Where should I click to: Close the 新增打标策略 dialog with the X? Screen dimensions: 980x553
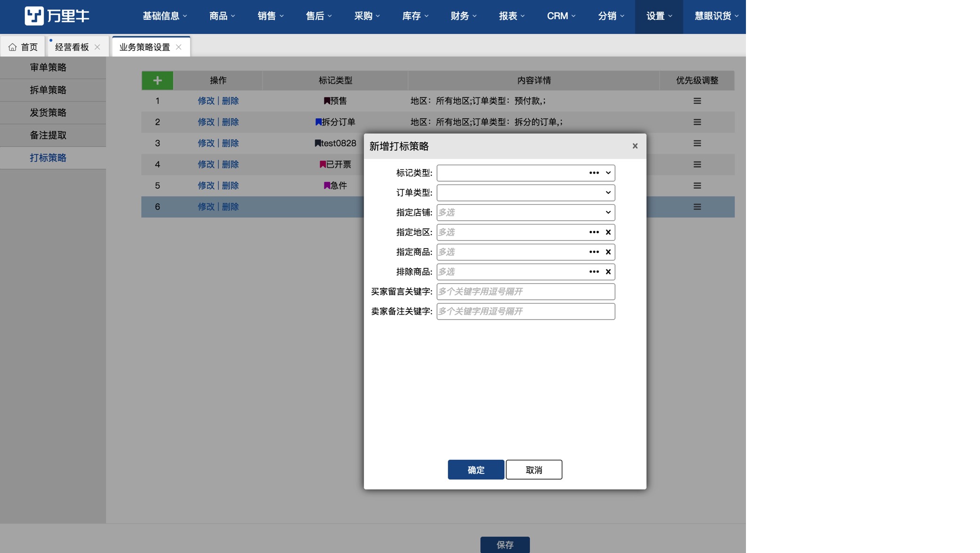(x=635, y=146)
